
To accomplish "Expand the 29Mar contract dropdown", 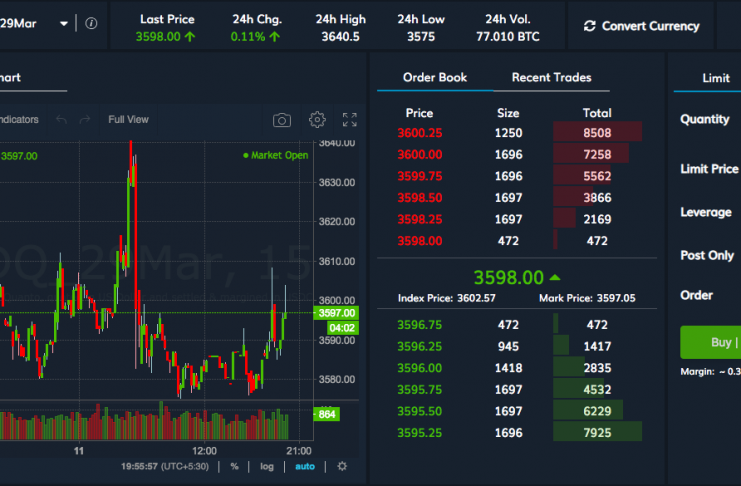I will pyautogui.click(x=64, y=23).
